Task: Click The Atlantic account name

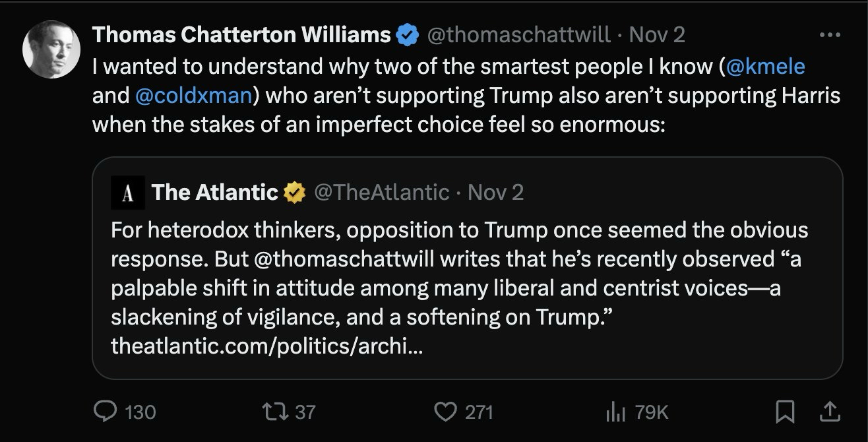Action: [215, 193]
